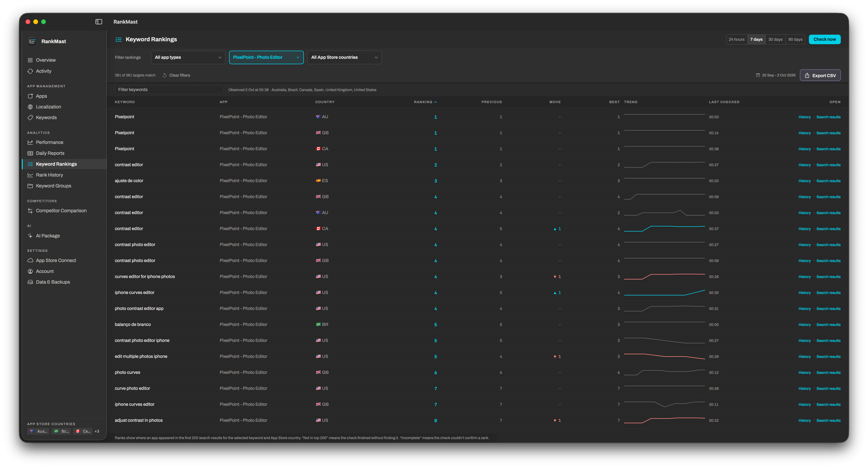
Task: Select the edit multiple photos iphone row
Action: click(478, 357)
